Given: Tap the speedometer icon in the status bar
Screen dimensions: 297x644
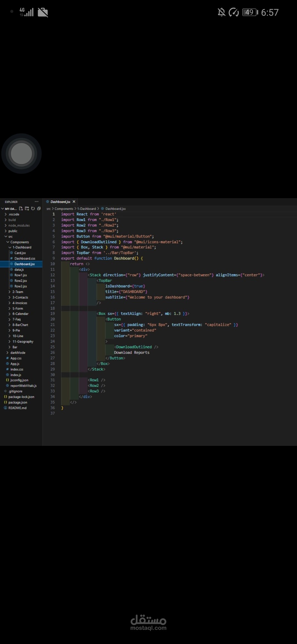Looking at the screenshot, I should pos(234,12).
